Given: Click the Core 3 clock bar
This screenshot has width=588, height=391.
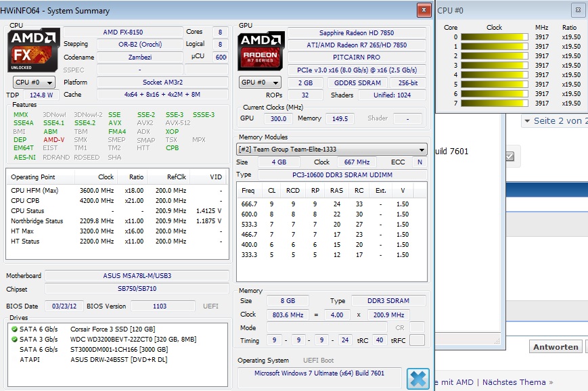Looking at the screenshot, I should [494, 65].
